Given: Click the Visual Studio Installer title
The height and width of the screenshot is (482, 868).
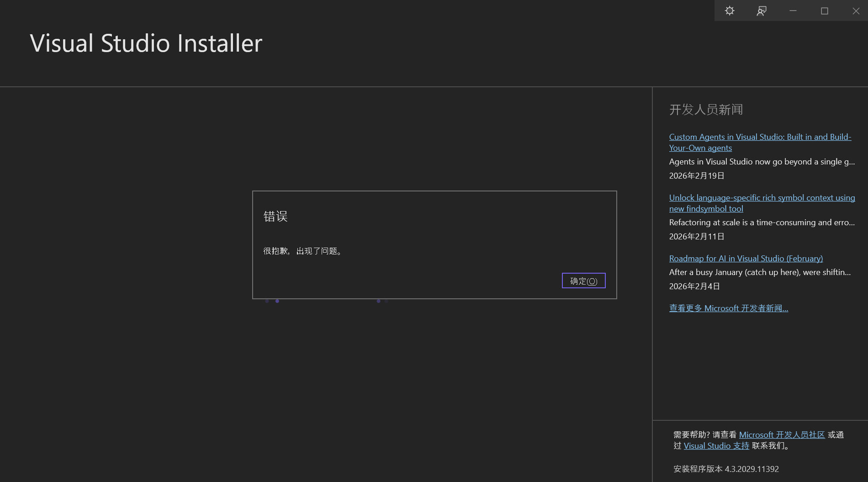Looking at the screenshot, I should click(x=146, y=43).
